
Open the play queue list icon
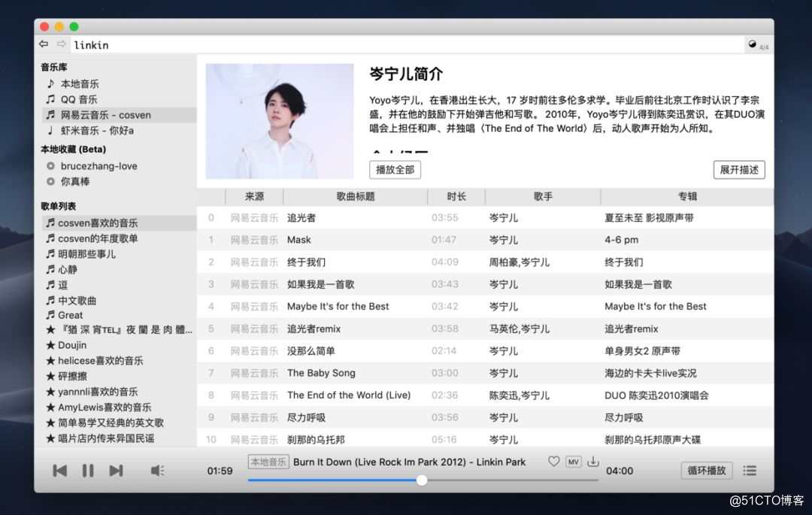[x=750, y=471]
